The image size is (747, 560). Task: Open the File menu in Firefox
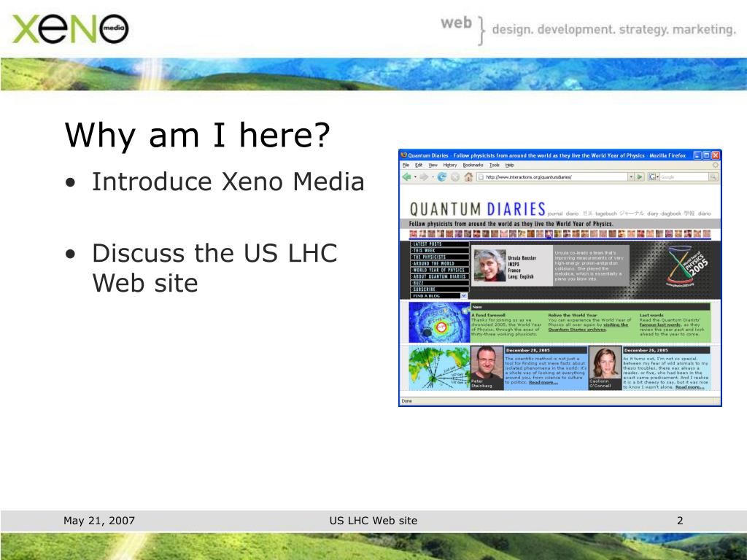[406, 166]
